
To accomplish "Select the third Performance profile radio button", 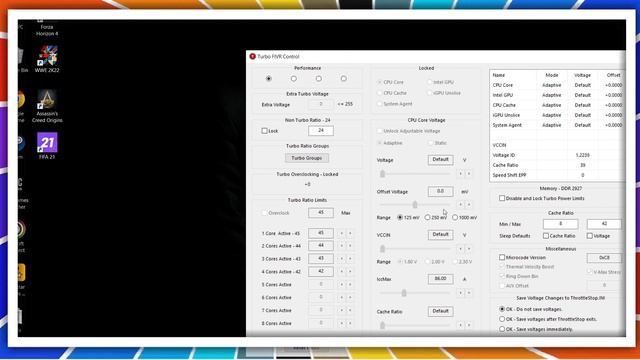I will tap(319, 78).
